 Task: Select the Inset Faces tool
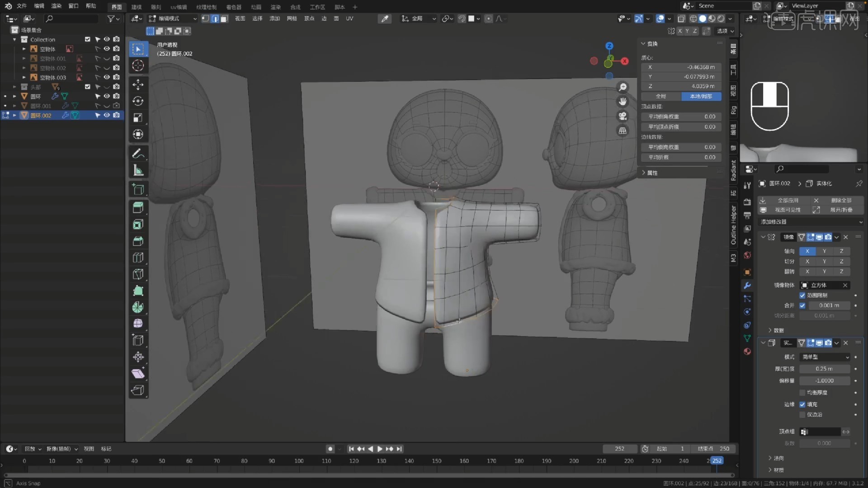click(138, 225)
